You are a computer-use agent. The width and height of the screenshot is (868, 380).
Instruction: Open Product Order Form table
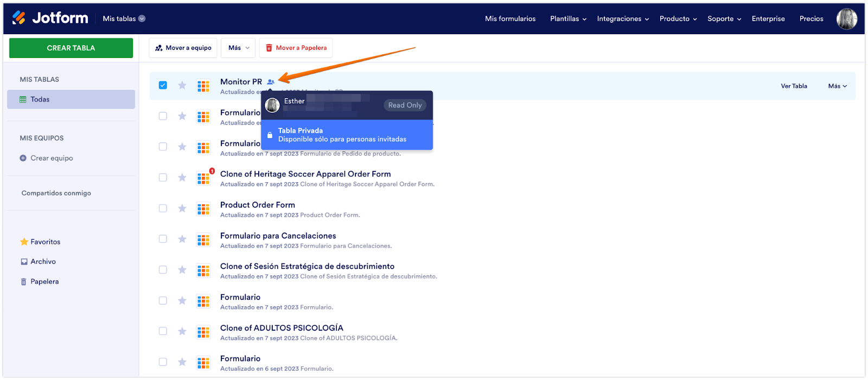258,205
